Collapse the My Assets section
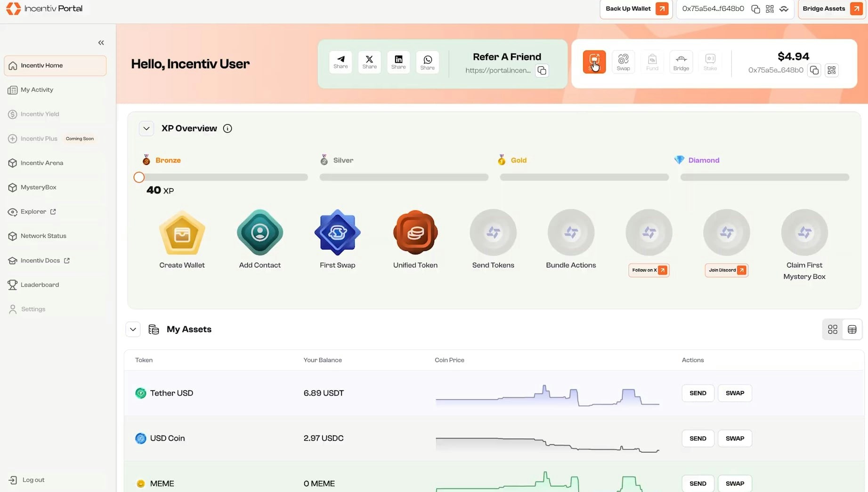 (133, 329)
